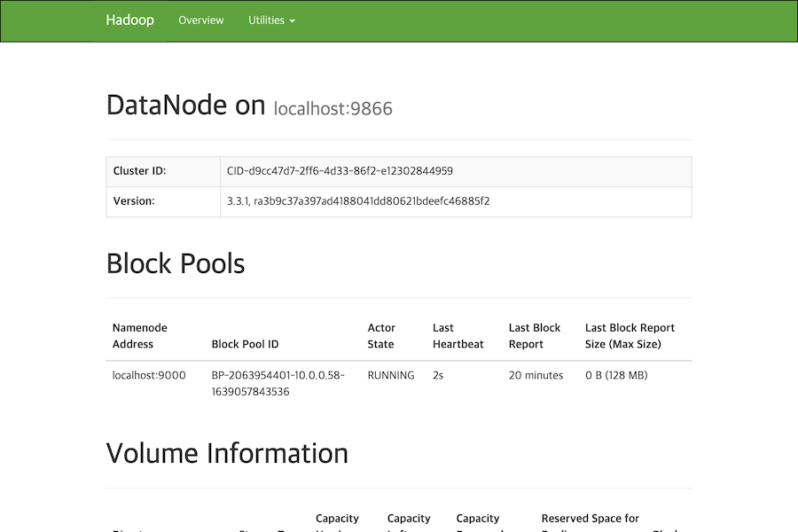
Task: Select the Cluster ID value CID-d9cc47d7
Action: tap(348, 171)
